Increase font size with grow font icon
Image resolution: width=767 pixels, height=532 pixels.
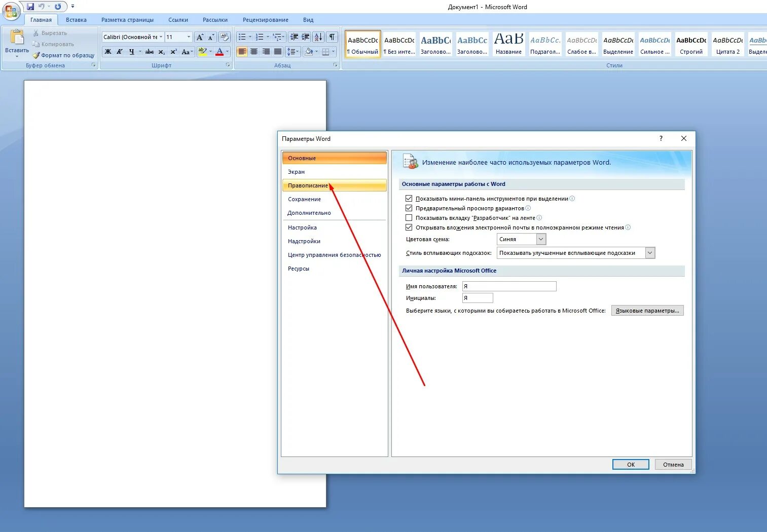200,37
